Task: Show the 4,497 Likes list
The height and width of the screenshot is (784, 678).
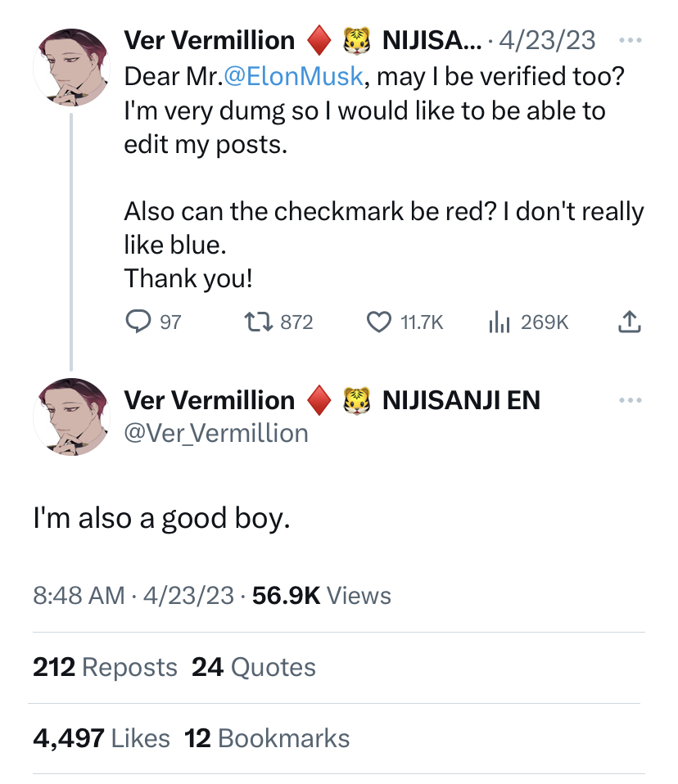Action: (x=102, y=738)
